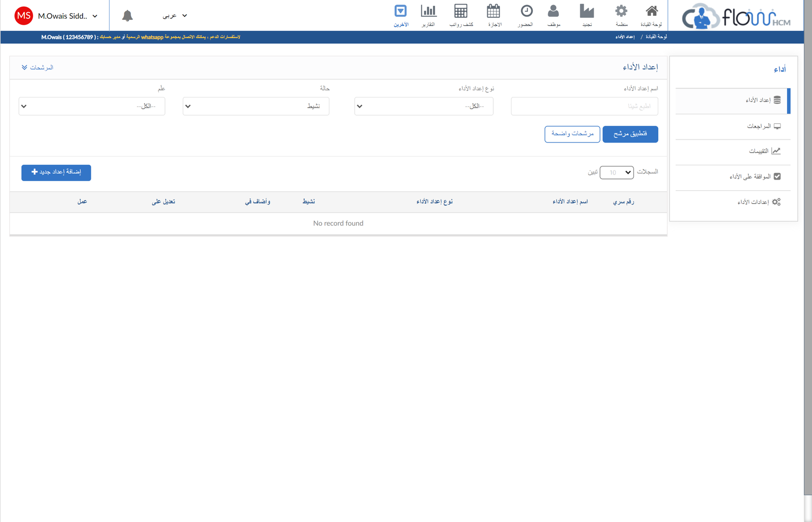Expand the language selector dropdown
The width and height of the screenshot is (812, 522).
pos(175,16)
